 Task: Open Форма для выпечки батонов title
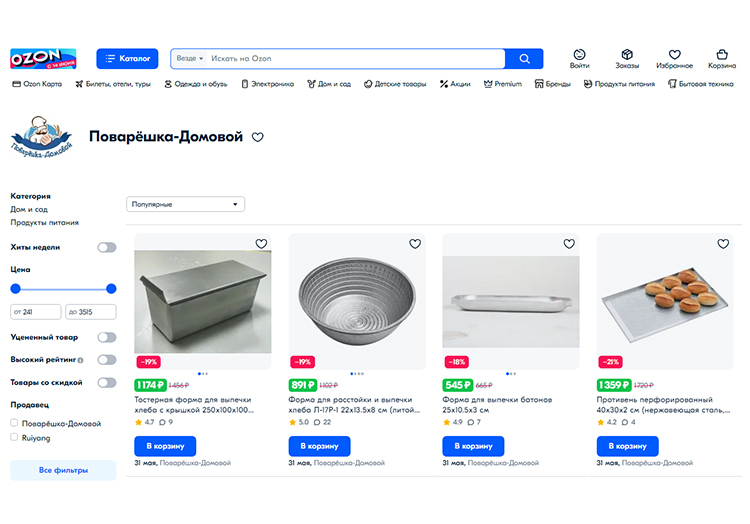(497, 405)
